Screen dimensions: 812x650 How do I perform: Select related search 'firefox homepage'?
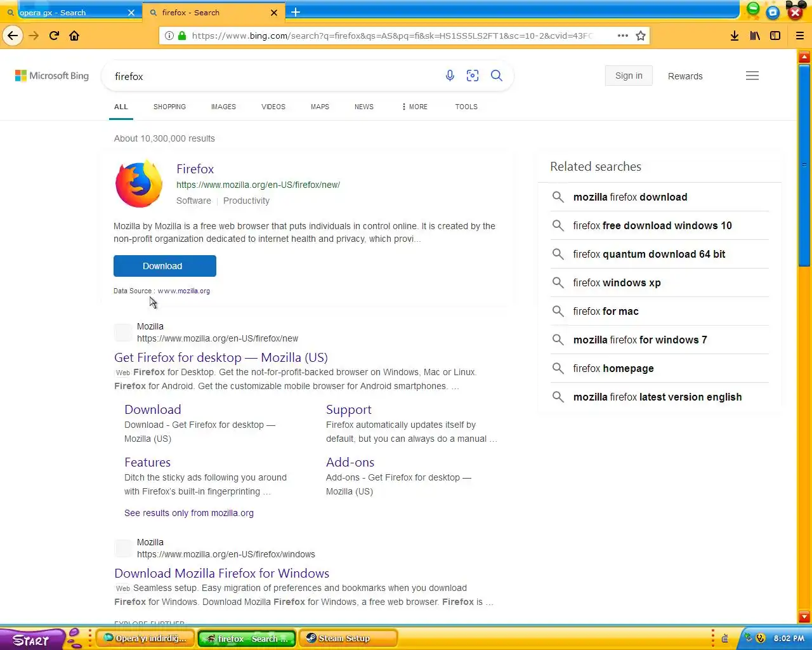tap(660, 368)
